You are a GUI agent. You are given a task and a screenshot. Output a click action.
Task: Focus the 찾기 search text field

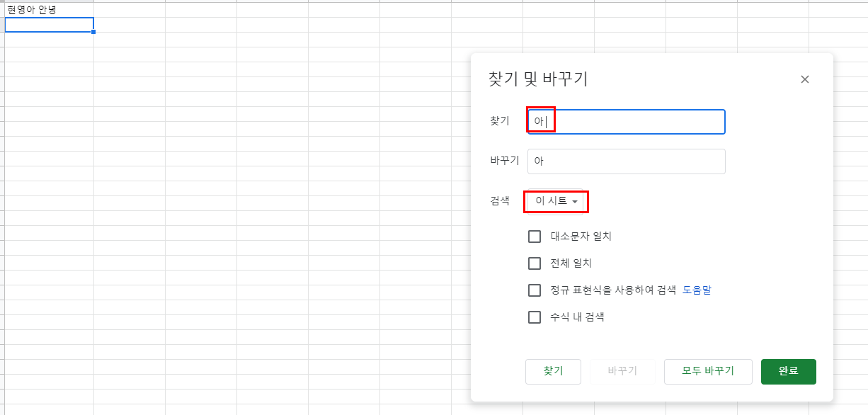point(627,122)
